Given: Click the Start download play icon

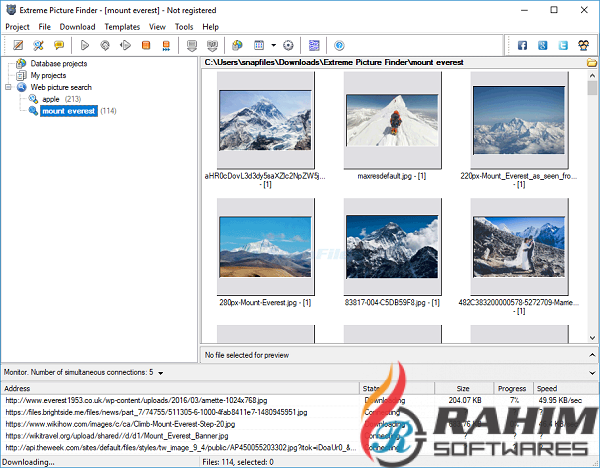Looking at the screenshot, I should [85, 45].
